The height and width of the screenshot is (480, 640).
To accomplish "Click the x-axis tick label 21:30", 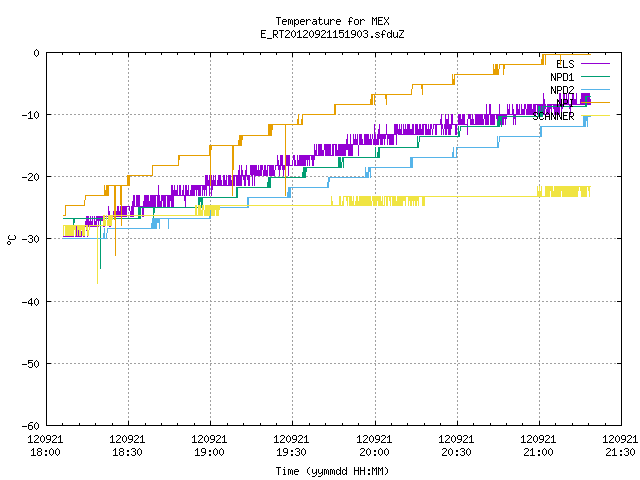I will [x=620, y=452].
